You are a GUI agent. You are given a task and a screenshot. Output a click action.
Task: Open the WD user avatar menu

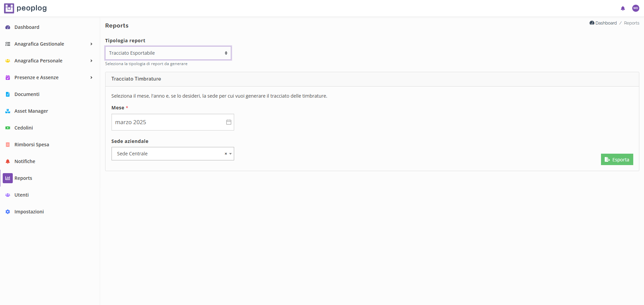coord(635,8)
